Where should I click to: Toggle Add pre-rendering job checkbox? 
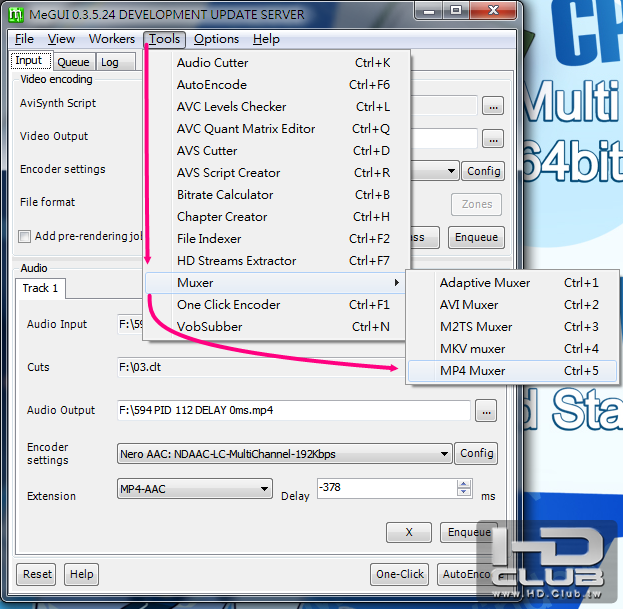coord(25,236)
